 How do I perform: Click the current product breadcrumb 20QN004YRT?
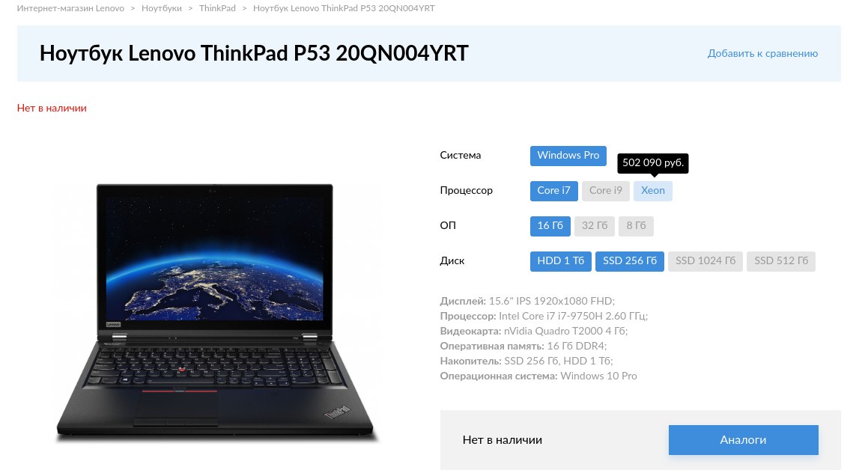click(x=344, y=8)
